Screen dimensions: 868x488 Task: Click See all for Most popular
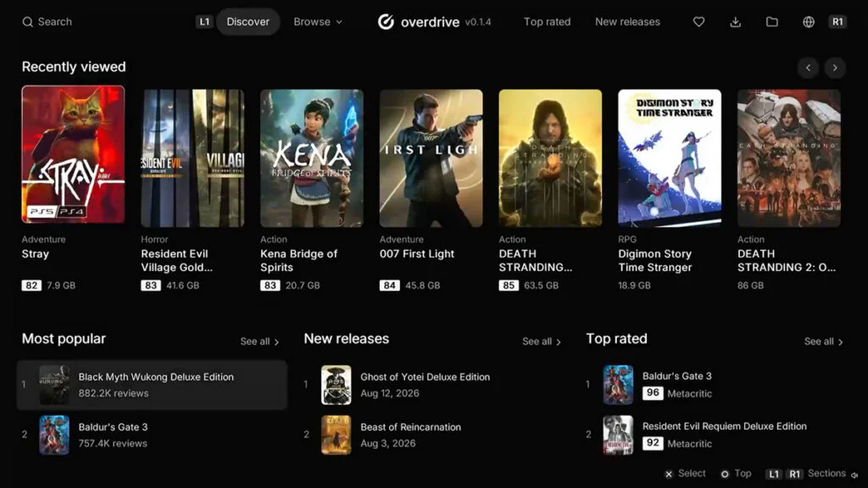click(259, 341)
